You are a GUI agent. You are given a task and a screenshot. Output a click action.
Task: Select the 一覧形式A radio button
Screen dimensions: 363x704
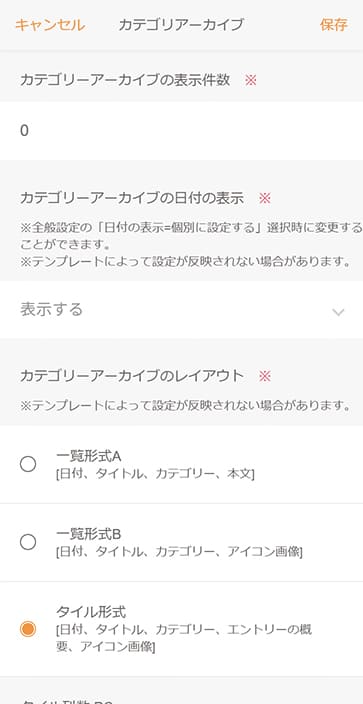[x=28, y=464]
